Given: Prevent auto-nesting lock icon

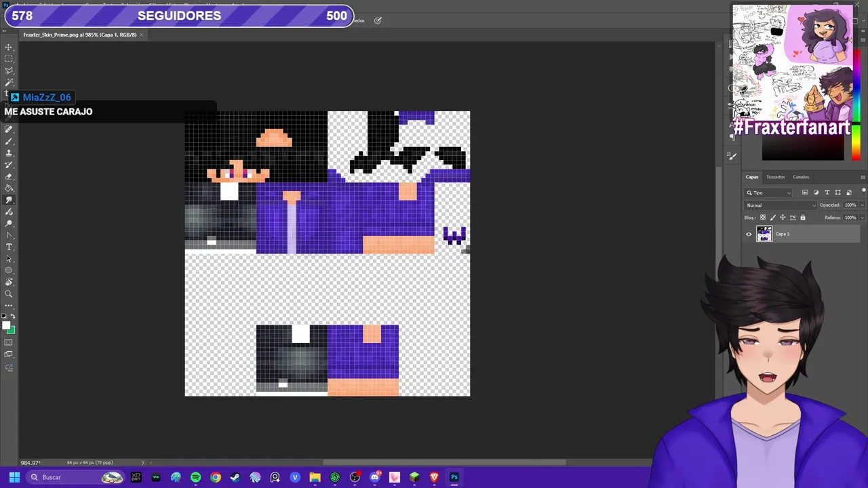Looking at the screenshot, I should tap(793, 218).
